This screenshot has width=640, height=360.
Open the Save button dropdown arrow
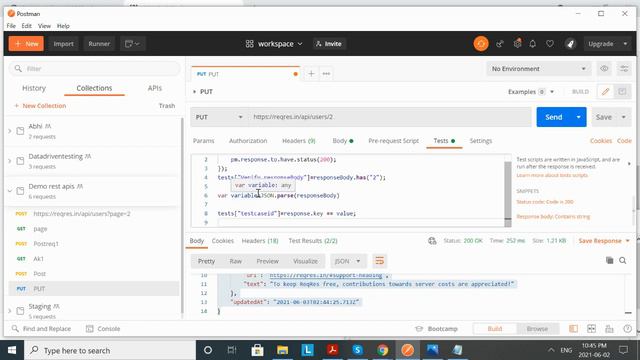(x=624, y=117)
